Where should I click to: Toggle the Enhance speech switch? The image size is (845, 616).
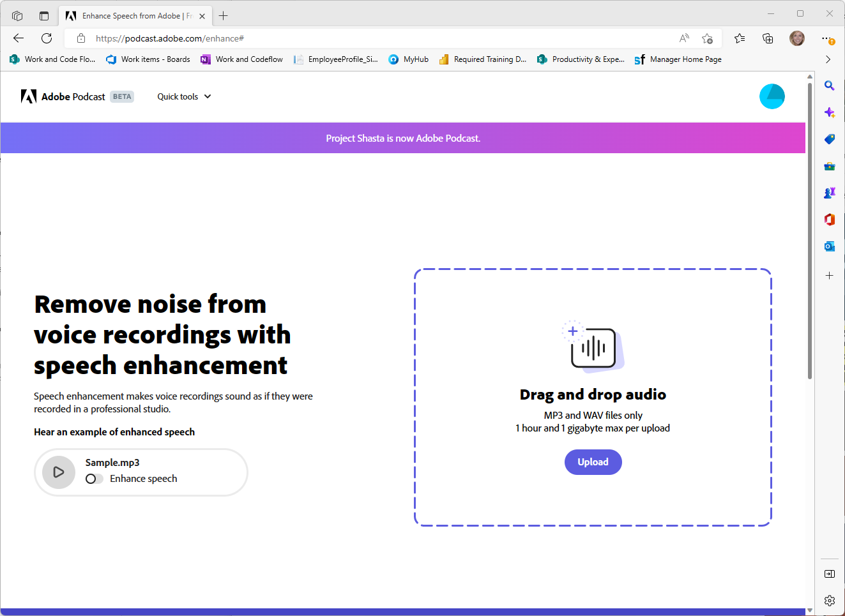[x=95, y=479]
